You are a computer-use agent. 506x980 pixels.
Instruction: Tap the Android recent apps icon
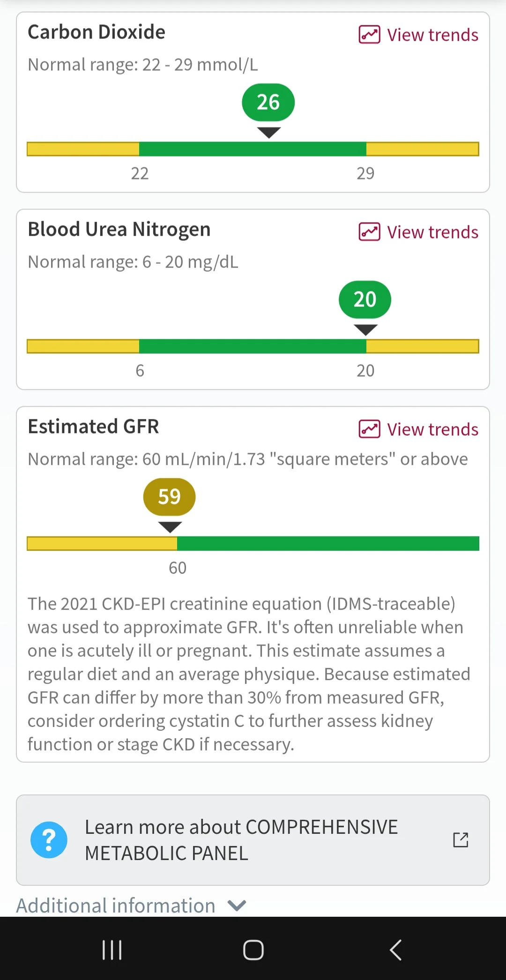coord(112,950)
